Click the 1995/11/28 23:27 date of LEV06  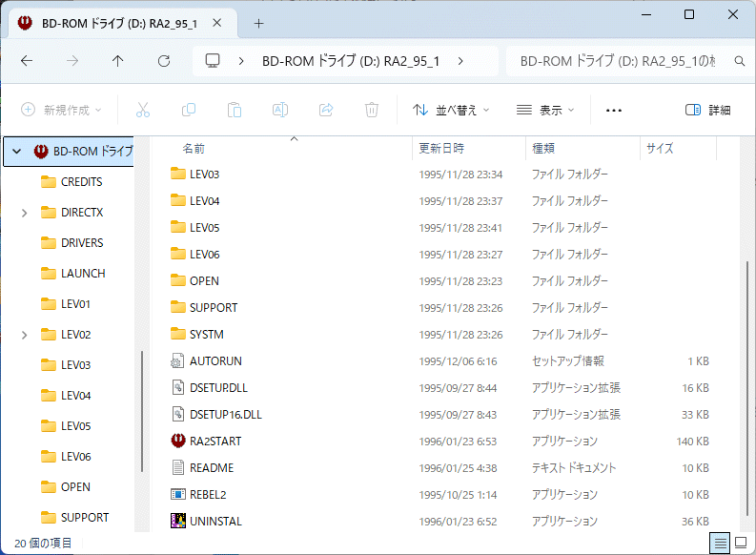[x=460, y=254]
